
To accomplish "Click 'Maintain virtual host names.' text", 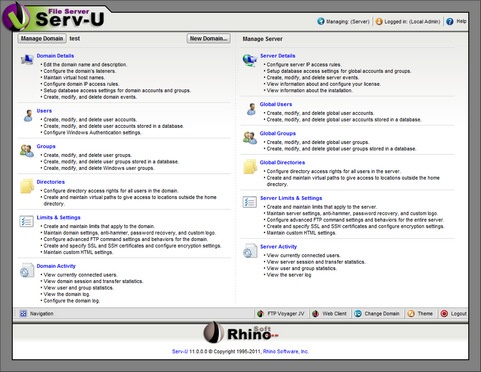I will pos(74,78).
